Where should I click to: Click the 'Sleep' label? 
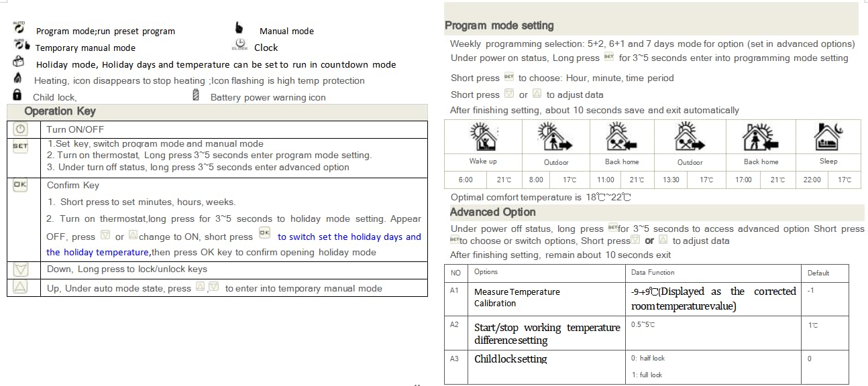click(x=828, y=162)
